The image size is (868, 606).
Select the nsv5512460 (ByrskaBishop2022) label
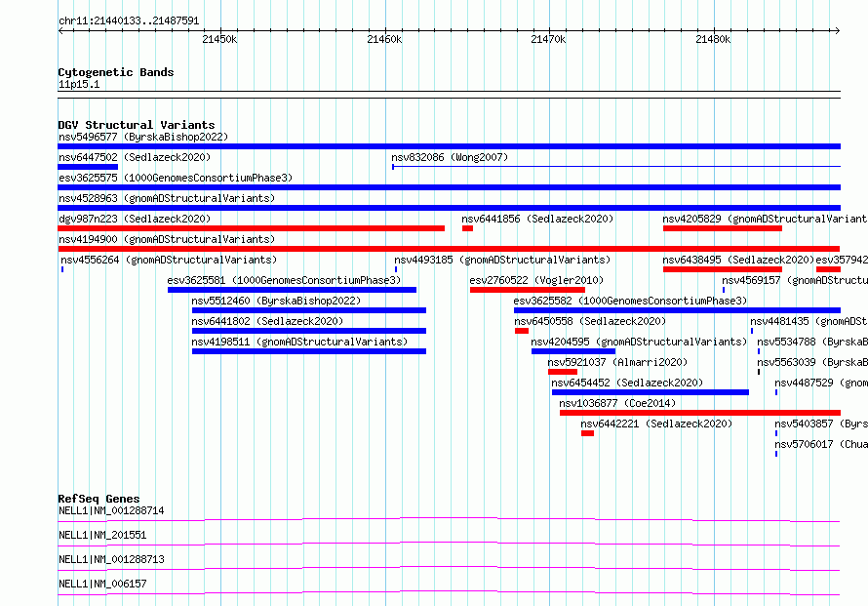tap(276, 301)
